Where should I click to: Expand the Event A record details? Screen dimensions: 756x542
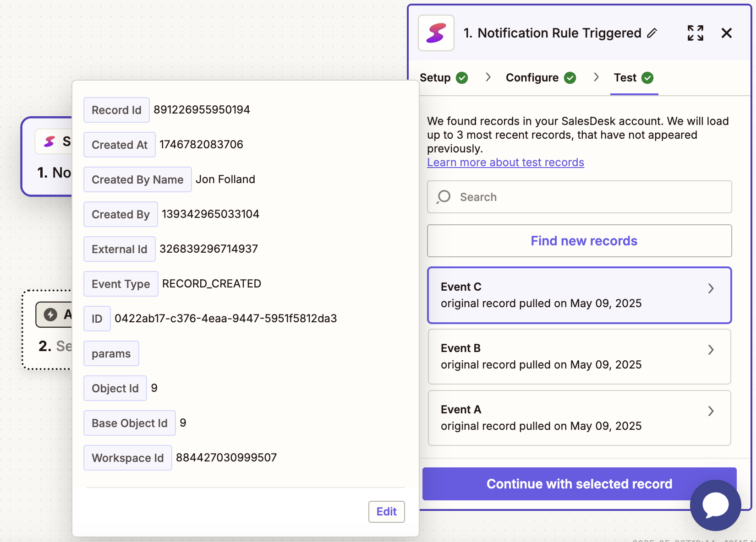pyautogui.click(x=711, y=411)
